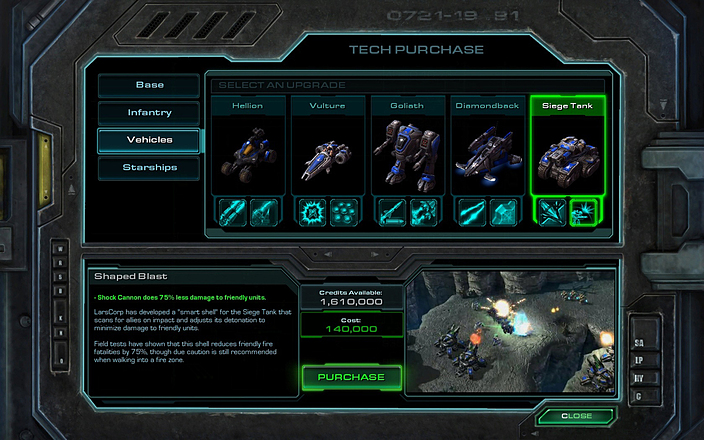The image size is (704, 440).
Task: Pick the first Diamondback upgrade icon
Action: tap(472, 212)
